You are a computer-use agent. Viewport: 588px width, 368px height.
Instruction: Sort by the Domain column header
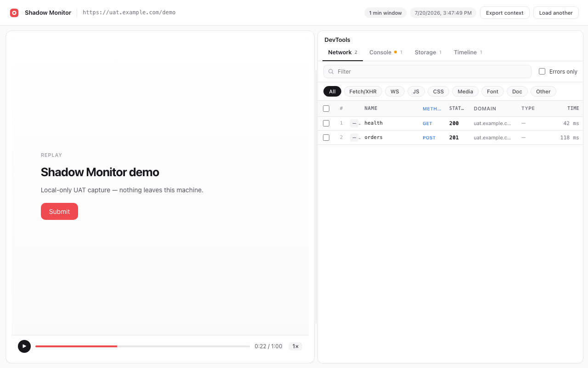pos(485,109)
